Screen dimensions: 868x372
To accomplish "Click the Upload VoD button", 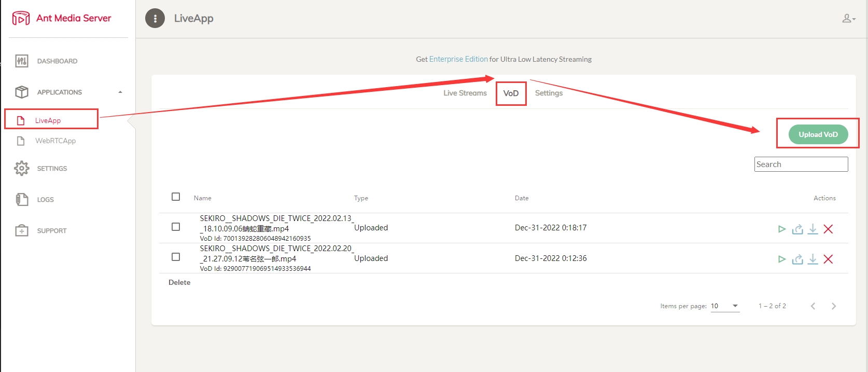I will pos(818,134).
